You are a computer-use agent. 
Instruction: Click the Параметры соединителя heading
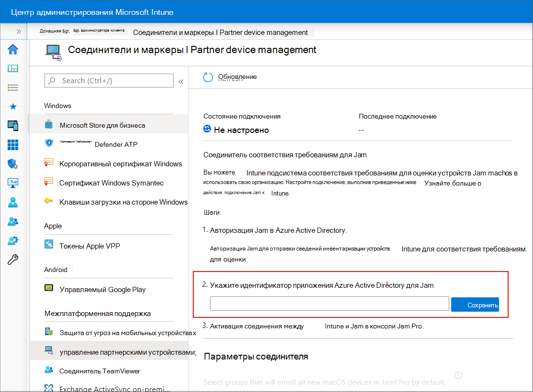click(x=256, y=356)
